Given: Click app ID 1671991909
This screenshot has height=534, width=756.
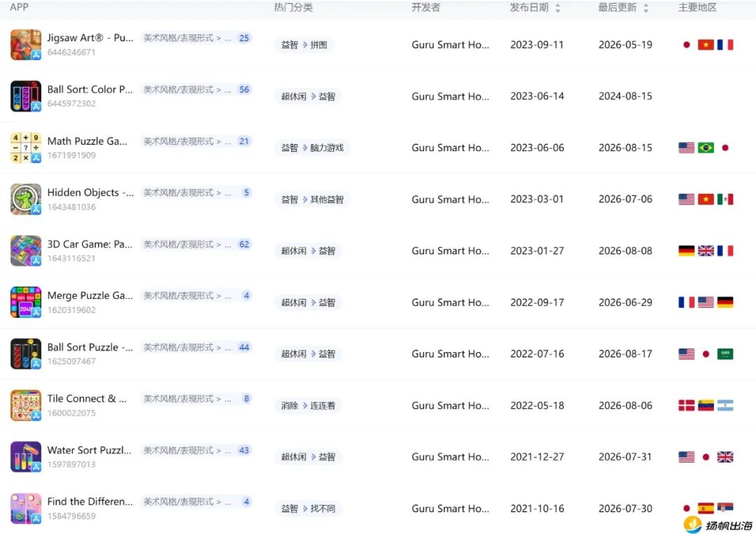Looking at the screenshot, I should coord(71,155).
